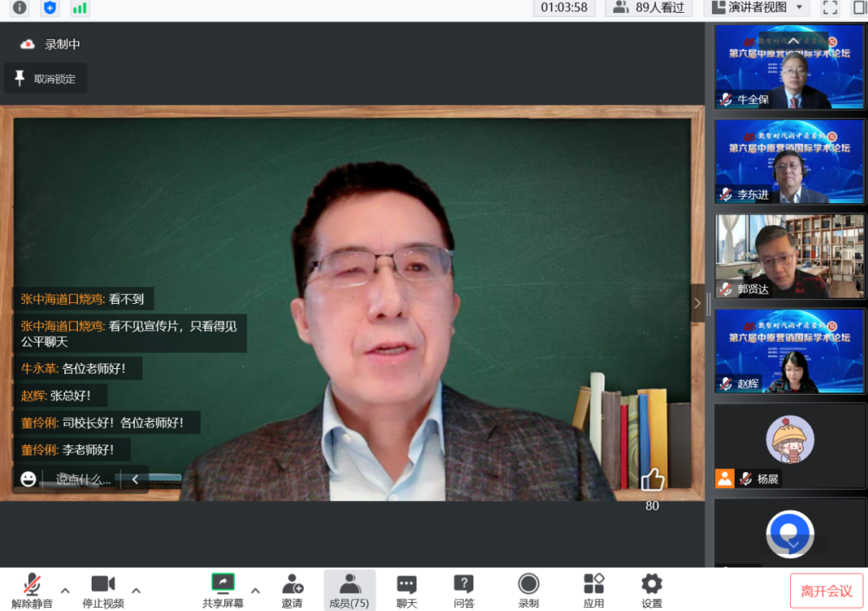868x611 pixels.
Task: Toggle camera with 停止视频
Action: tap(103, 590)
